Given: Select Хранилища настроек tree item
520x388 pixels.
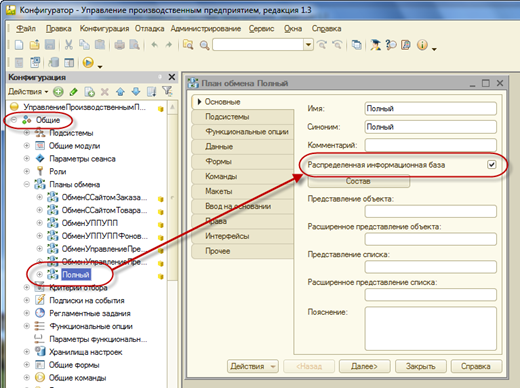Looking at the screenshot, I should [x=85, y=352].
